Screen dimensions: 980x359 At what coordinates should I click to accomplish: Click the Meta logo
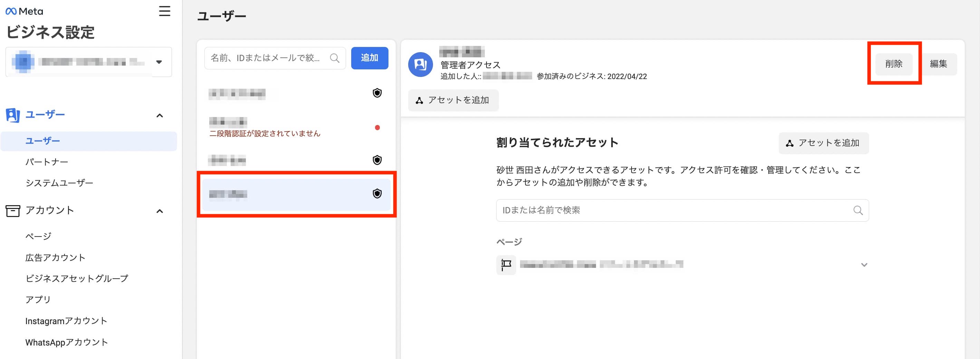(24, 11)
